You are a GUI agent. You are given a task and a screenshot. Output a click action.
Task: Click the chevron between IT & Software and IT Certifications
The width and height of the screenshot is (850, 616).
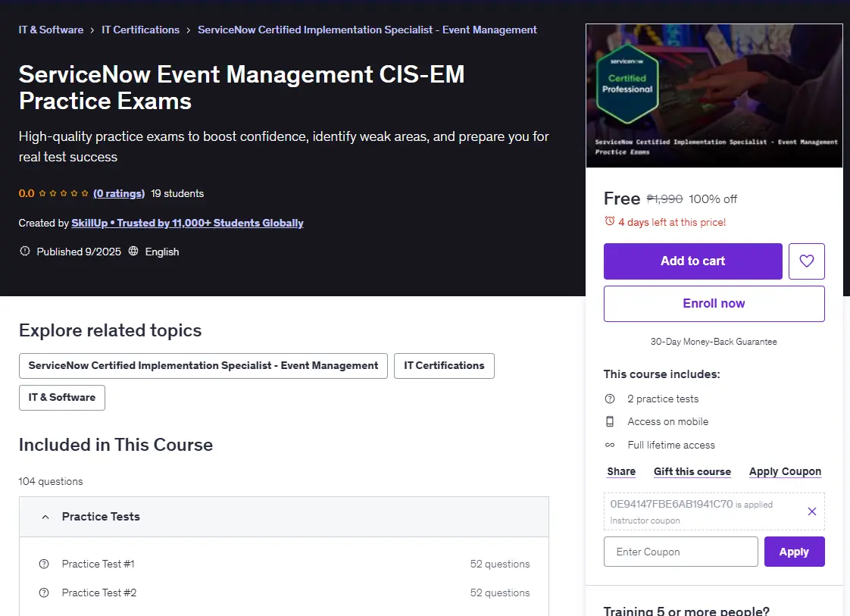pyautogui.click(x=92, y=30)
